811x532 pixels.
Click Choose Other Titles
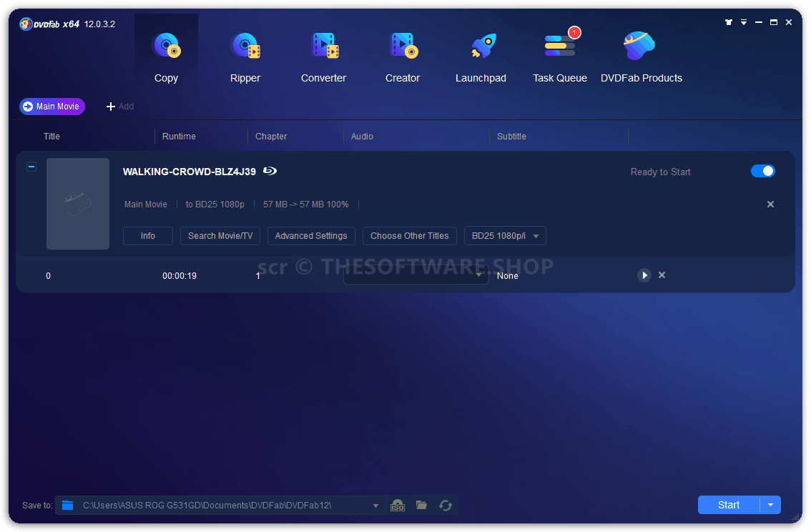[x=410, y=236]
